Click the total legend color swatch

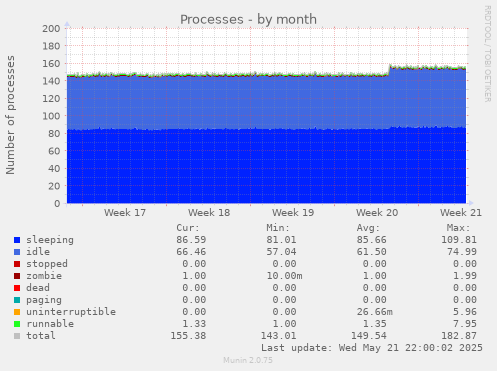click(x=17, y=336)
